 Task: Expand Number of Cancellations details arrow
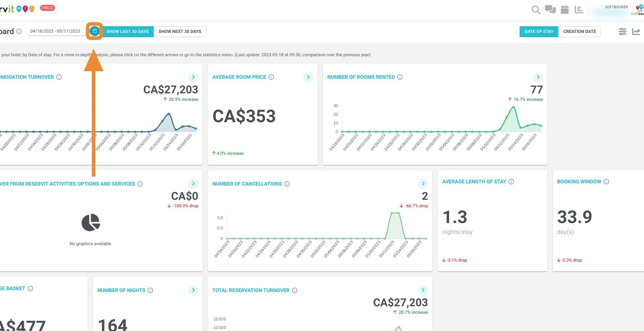423,184
